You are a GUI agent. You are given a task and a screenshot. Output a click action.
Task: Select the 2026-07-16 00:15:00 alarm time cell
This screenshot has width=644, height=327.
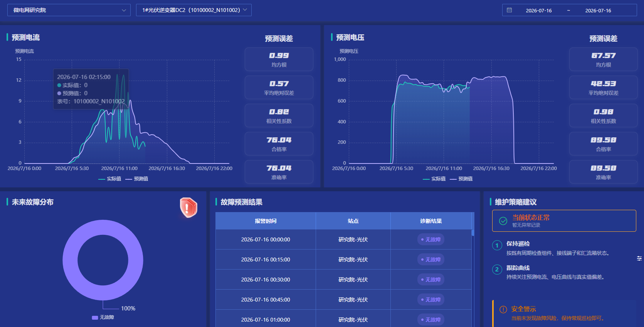coord(266,260)
